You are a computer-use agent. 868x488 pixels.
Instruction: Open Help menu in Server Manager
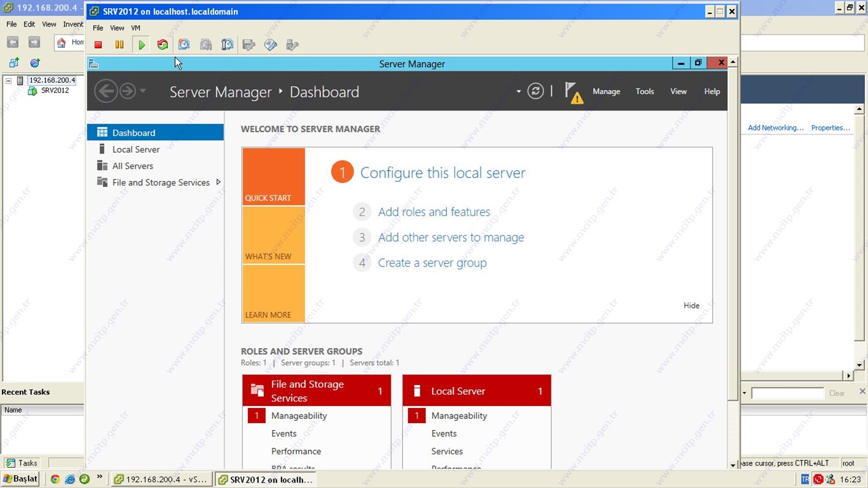click(712, 91)
